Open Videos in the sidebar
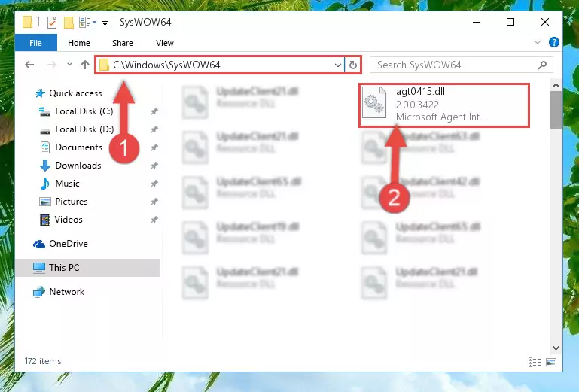 point(69,220)
